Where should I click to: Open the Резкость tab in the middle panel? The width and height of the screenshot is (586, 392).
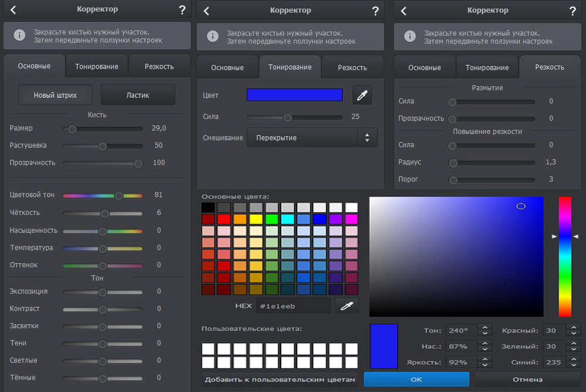[x=352, y=67]
